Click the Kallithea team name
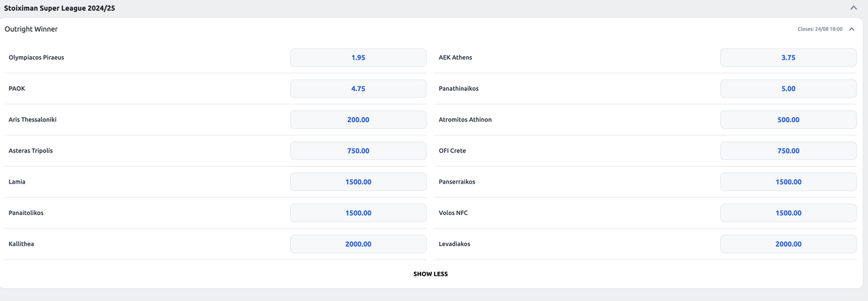 point(21,244)
